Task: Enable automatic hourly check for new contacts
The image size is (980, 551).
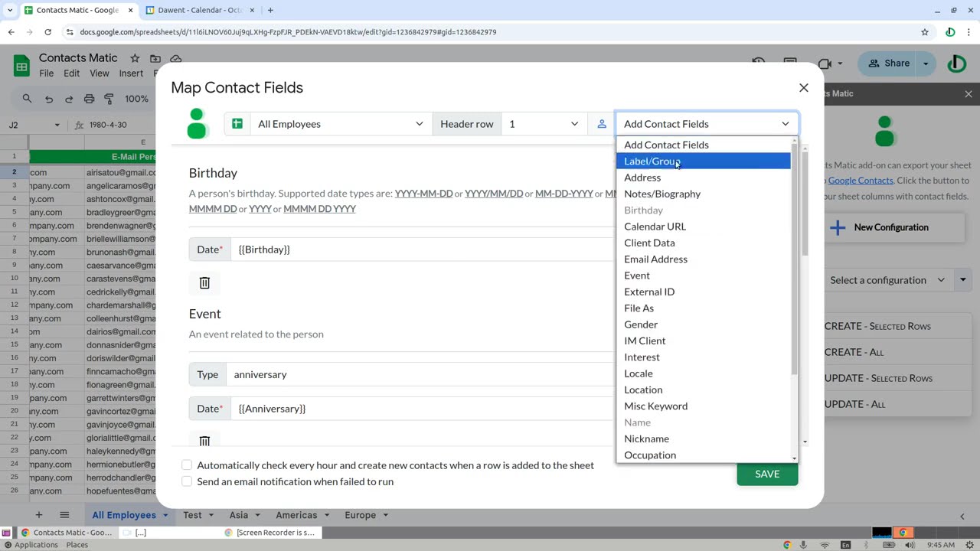Action: 187,465
